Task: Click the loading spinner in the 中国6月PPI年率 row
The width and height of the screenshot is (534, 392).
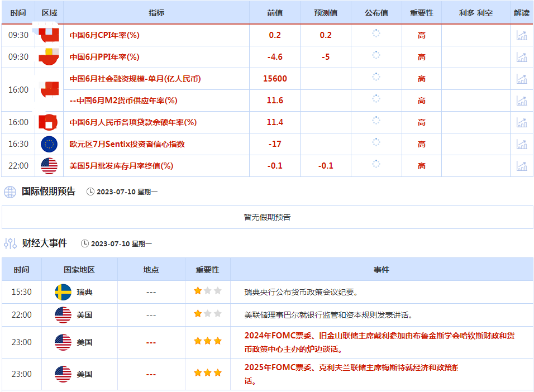Action: tap(376, 56)
